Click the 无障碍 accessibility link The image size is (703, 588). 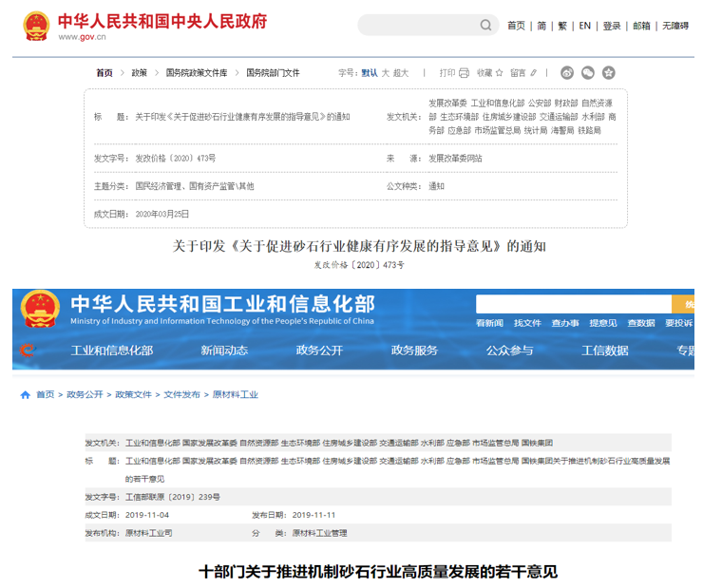pos(675,26)
